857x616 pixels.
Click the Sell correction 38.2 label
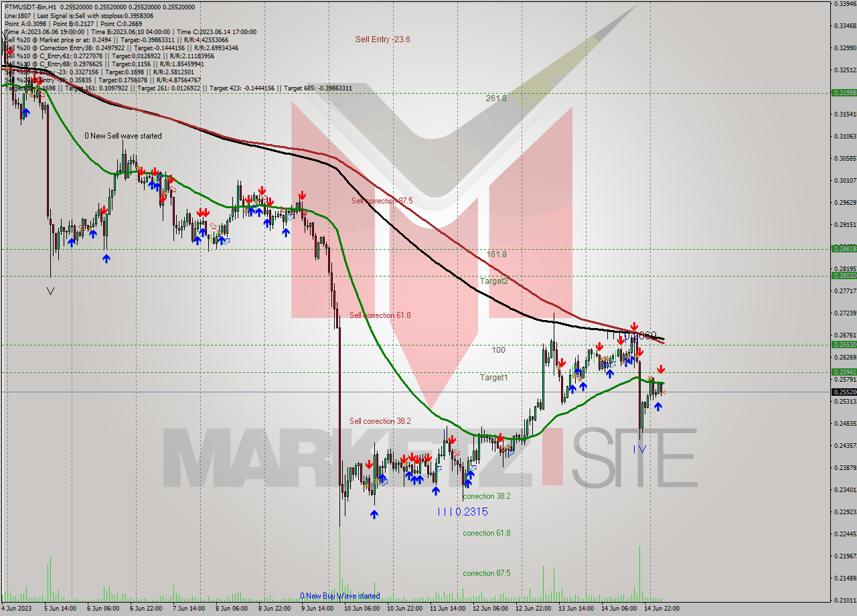click(x=380, y=421)
